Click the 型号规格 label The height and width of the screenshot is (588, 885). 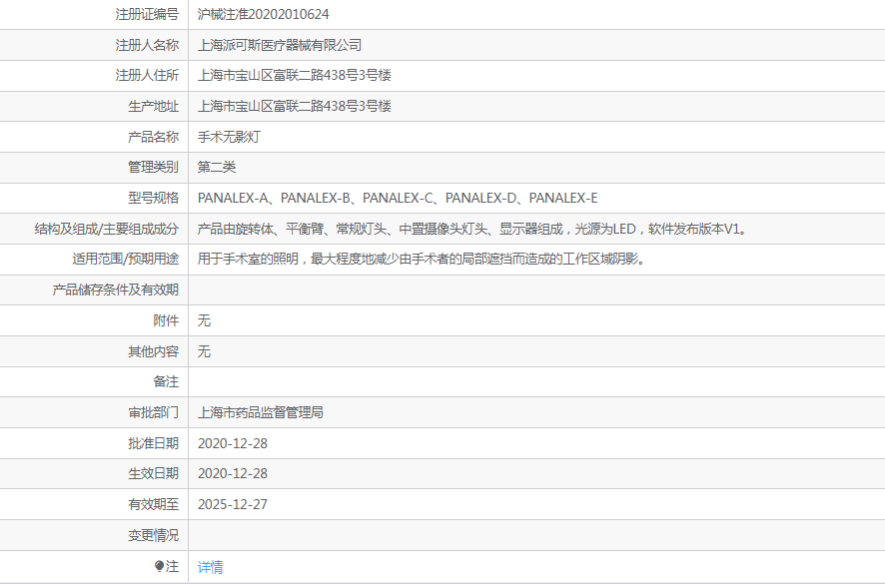click(153, 198)
